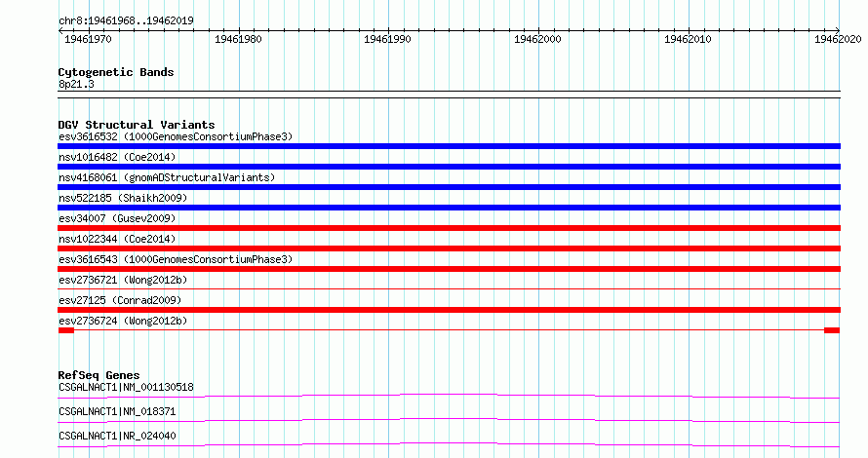This screenshot has height=458, width=868.
Task: Select variant nsv522185 (Shaikh2009) label
Action: 123,198
